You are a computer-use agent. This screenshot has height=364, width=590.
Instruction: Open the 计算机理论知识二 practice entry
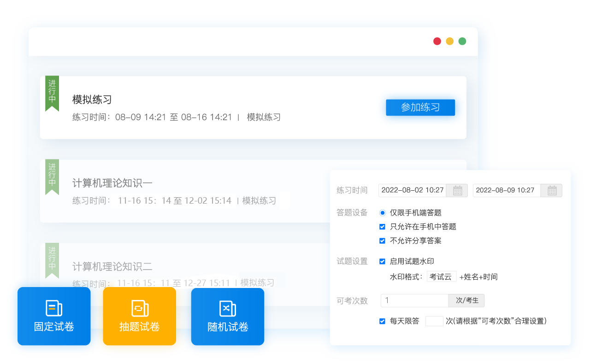tap(112, 267)
